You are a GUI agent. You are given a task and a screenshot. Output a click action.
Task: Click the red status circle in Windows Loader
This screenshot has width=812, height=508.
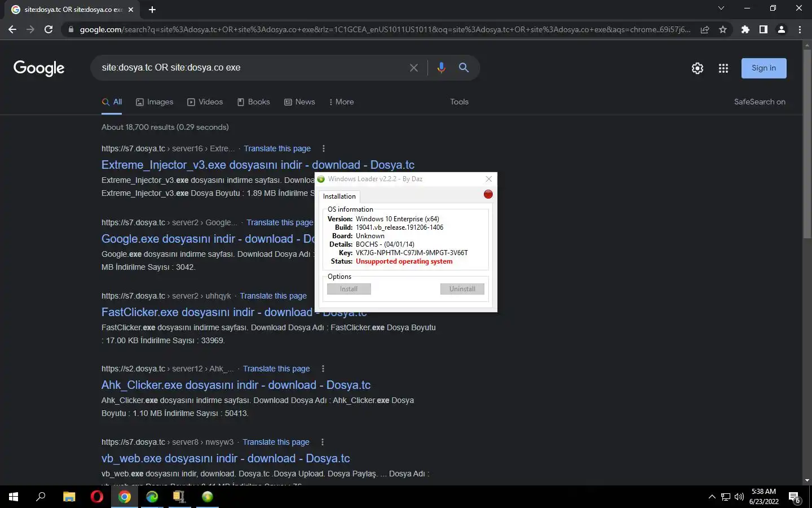click(488, 194)
